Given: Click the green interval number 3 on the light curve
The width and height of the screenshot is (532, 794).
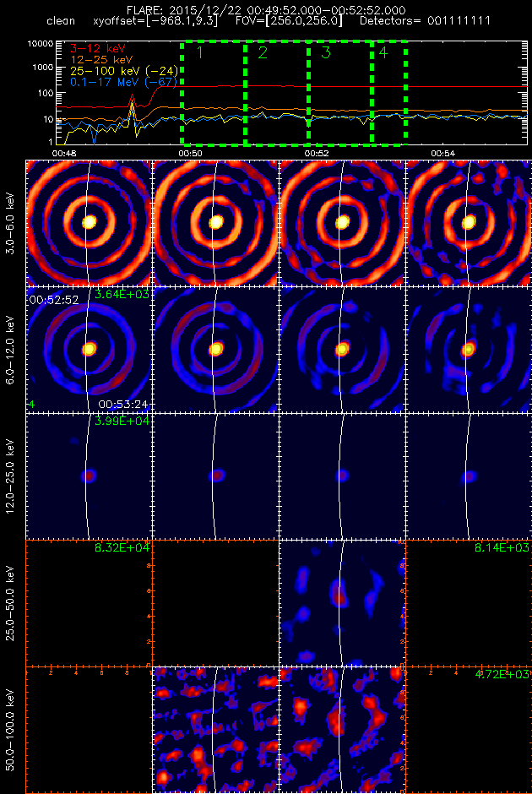Looking at the screenshot, I should (326, 52).
